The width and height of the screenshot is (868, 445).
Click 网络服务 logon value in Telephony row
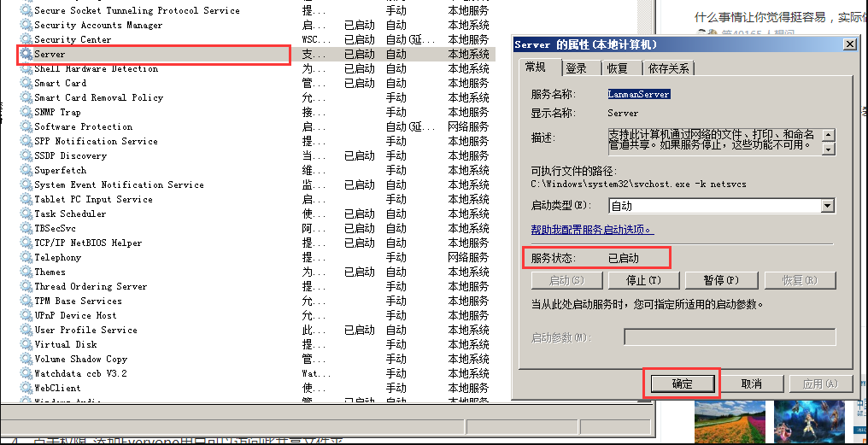pyautogui.click(x=468, y=257)
